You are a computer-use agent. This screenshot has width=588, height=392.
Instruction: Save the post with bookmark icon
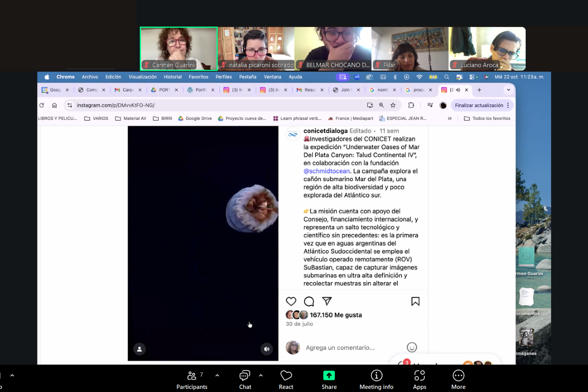(415, 301)
